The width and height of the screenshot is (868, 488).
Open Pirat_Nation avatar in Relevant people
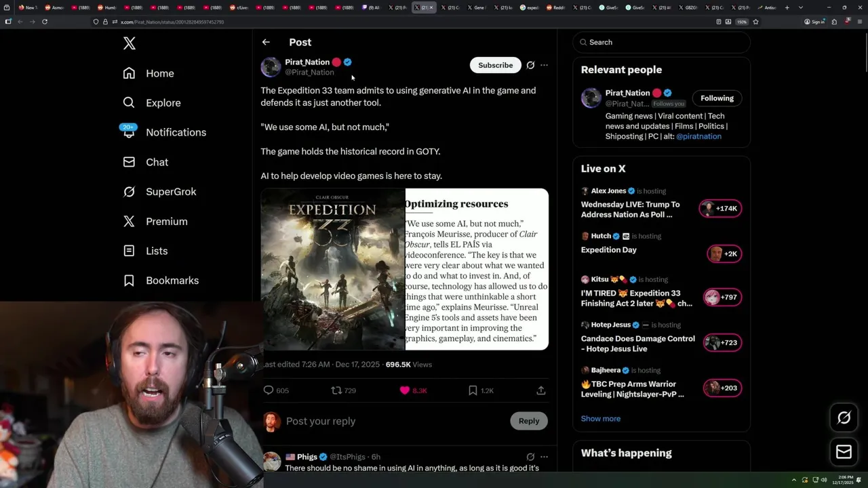pos(591,98)
